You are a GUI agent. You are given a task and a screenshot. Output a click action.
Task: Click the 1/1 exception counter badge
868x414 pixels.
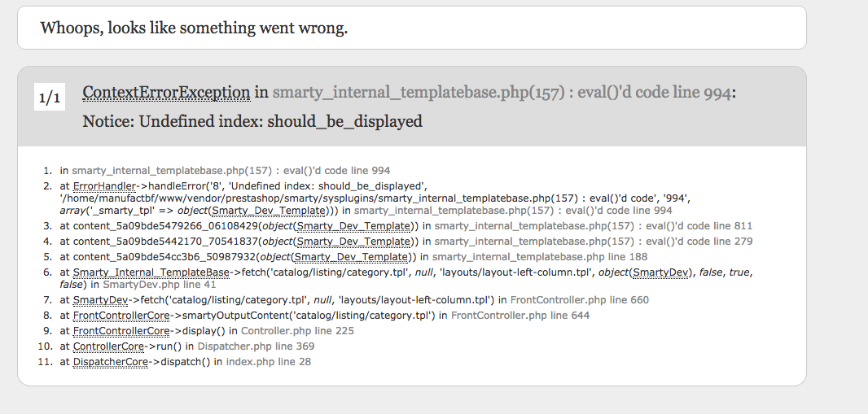click(x=50, y=98)
